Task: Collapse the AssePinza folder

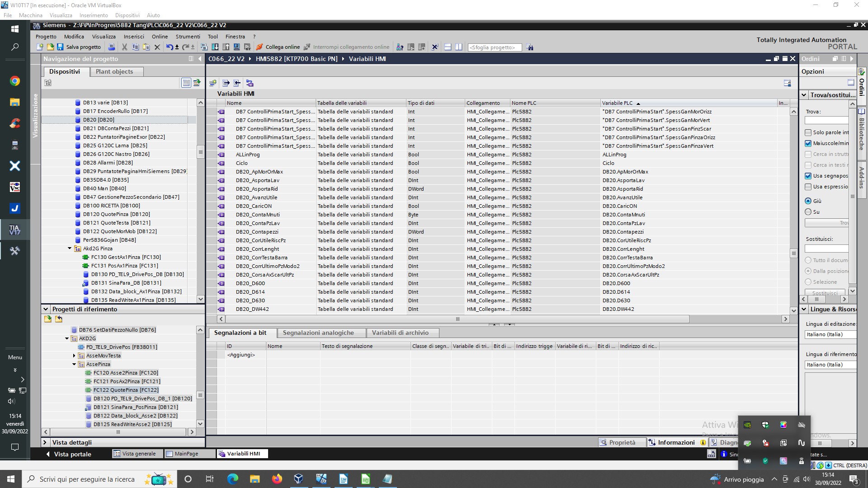Action: pos(74,364)
